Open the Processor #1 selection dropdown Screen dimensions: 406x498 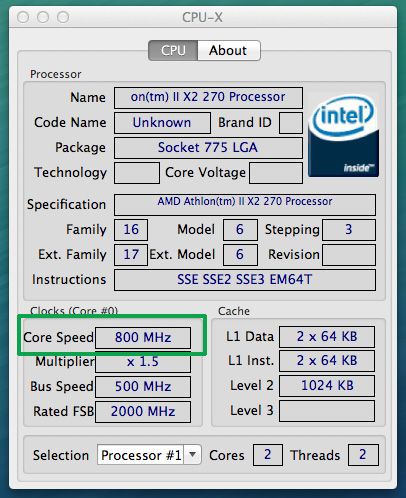(149, 455)
